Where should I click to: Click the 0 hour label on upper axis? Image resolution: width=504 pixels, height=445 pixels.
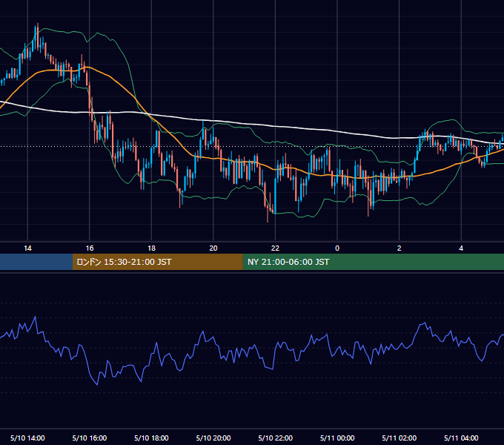click(x=337, y=248)
